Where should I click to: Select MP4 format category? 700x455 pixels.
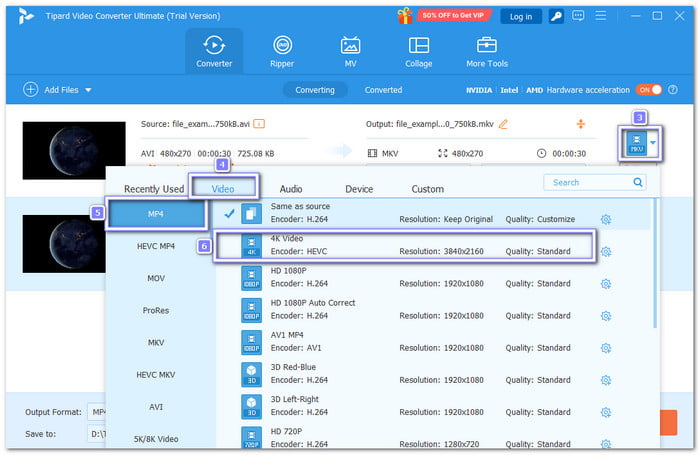[x=156, y=214]
